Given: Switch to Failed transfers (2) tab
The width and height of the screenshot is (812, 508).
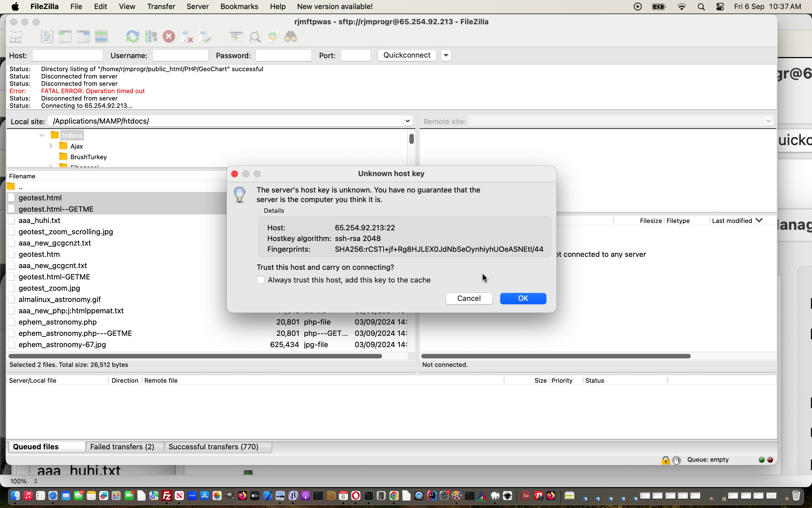Looking at the screenshot, I should tap(125, 447).
